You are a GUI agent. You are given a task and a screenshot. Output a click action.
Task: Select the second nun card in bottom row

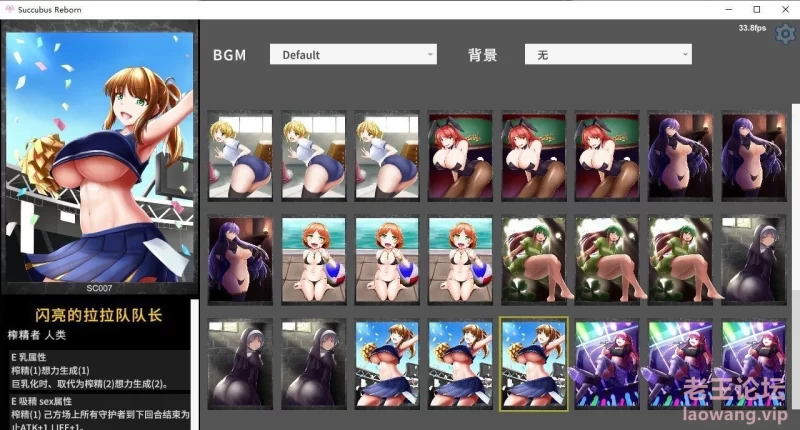(314, 364)
